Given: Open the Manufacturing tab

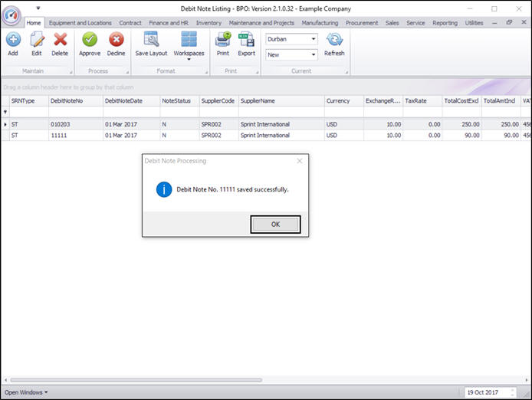Looking at the screenshot, I should coord(320,23).
